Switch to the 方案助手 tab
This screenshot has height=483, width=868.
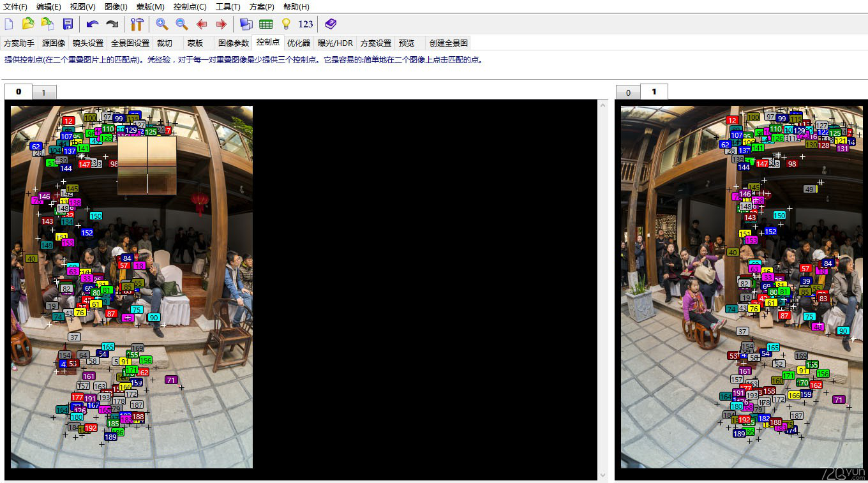tap(19, 43)
